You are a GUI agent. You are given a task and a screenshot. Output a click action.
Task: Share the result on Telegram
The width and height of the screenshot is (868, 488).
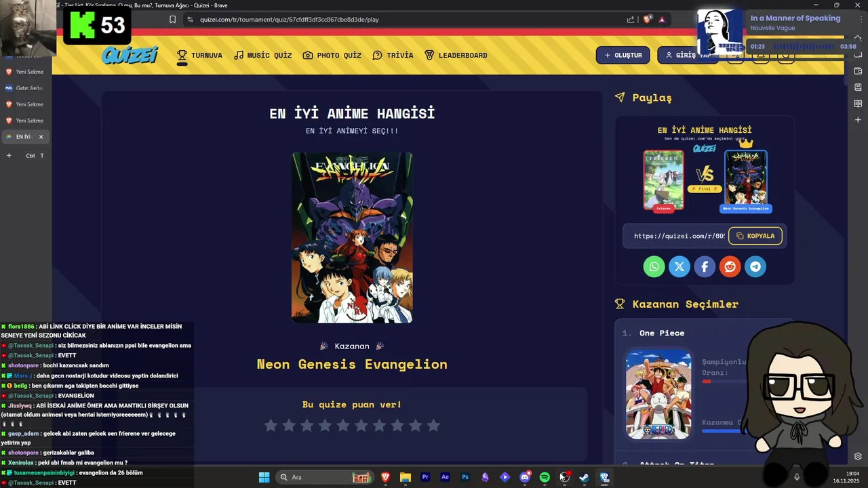tap(755, 266)
